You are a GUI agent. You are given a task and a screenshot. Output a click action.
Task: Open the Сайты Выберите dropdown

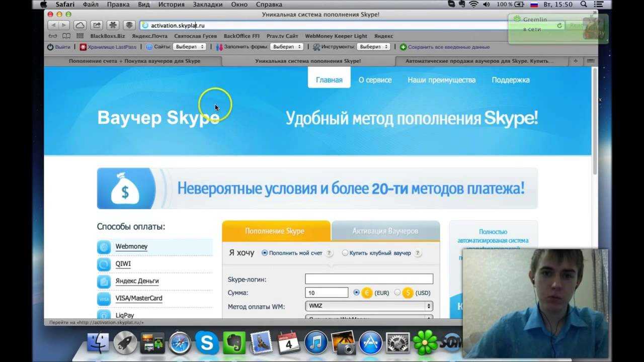189,47
